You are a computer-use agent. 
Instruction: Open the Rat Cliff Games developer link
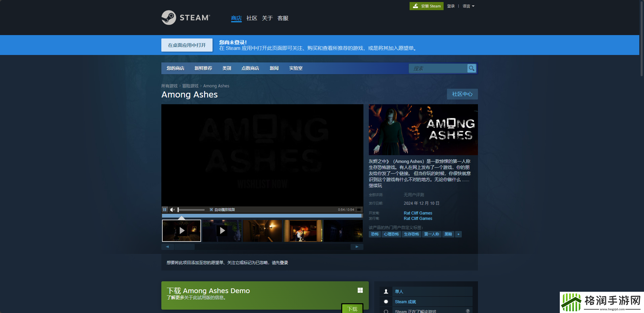tap(418, 213)
